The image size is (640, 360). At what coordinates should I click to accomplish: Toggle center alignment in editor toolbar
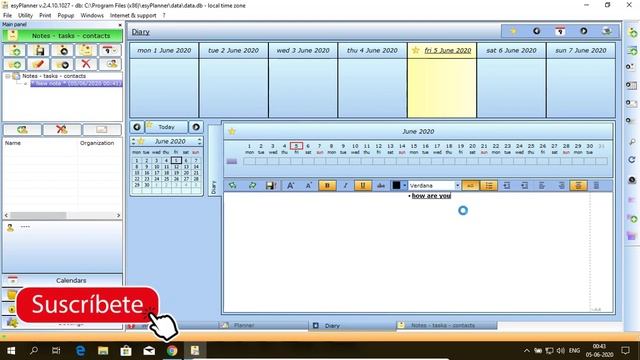pos(578,186)
